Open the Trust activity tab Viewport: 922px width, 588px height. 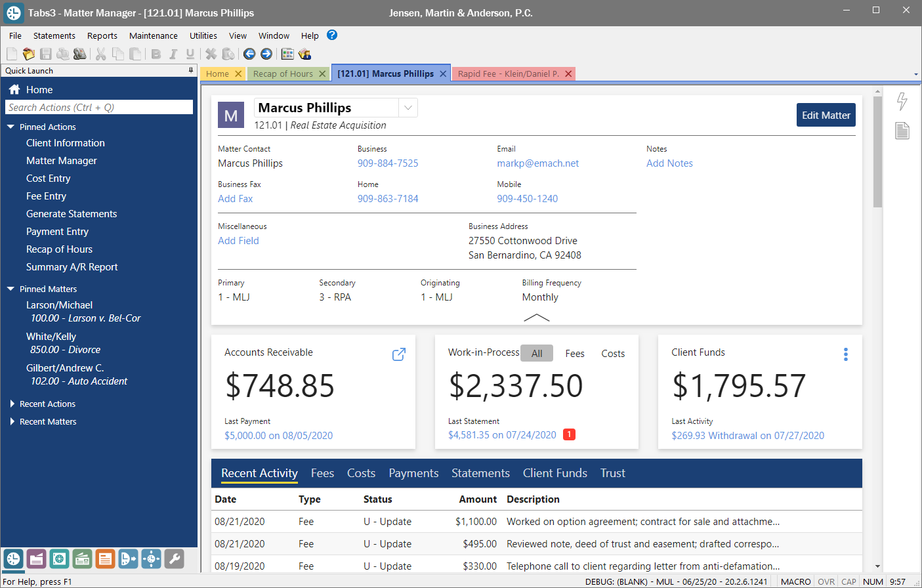point(613,473)
